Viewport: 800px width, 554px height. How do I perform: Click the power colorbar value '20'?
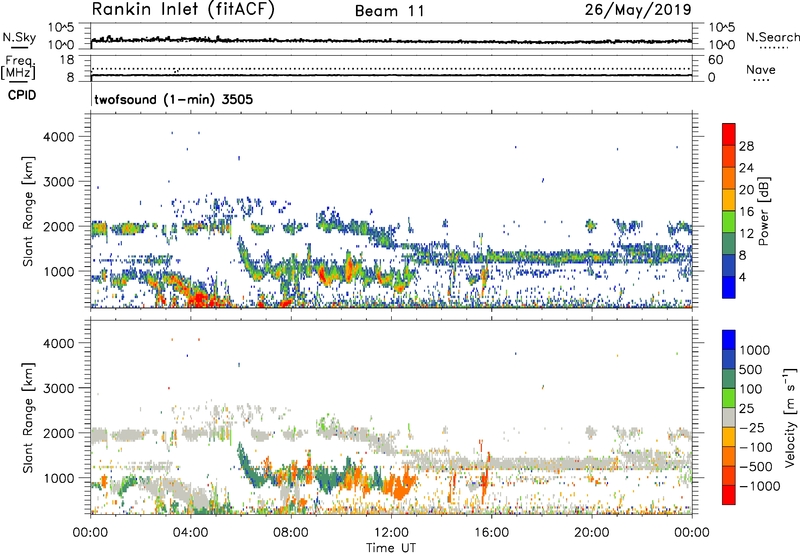point(746,190)
